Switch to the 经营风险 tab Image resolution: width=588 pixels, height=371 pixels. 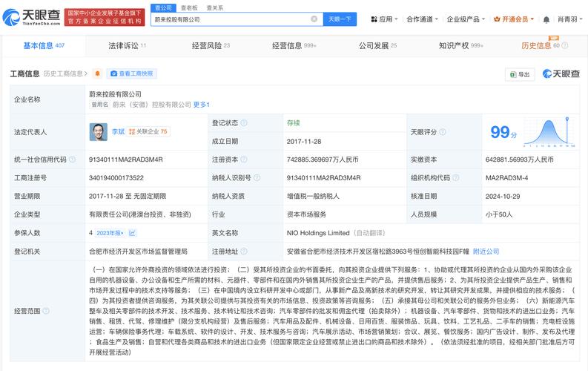211,45
